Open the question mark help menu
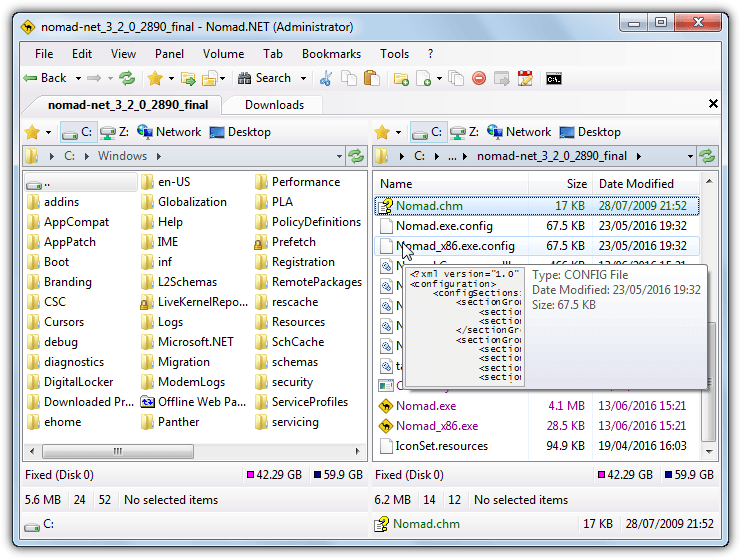741x558 pixels. click(x=430, y=54)
